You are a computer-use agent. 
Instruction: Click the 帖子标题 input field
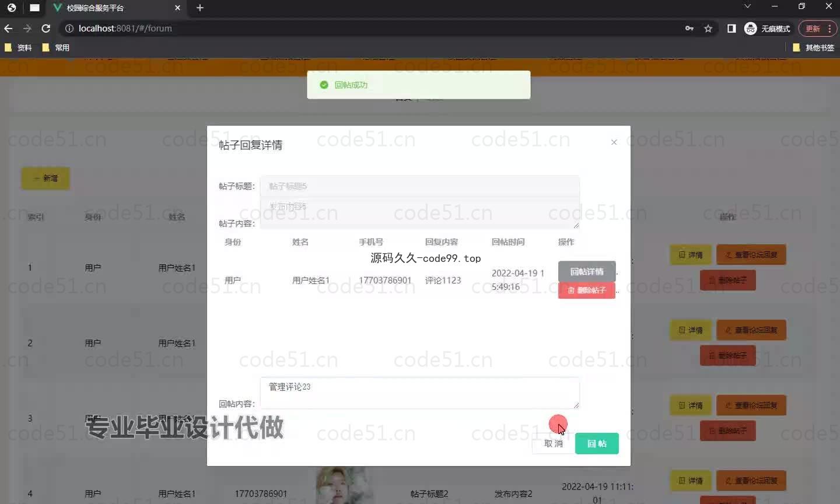click(x=419, y=186)
